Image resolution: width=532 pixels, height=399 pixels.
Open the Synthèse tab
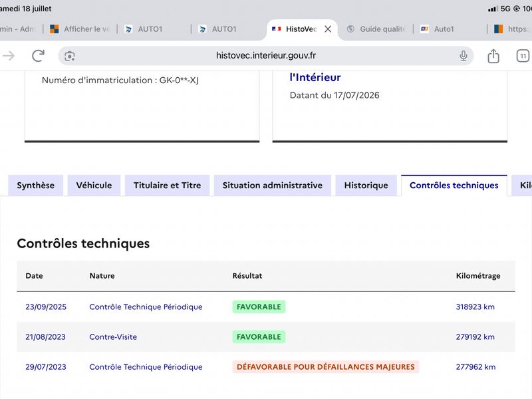coord(36,186)
